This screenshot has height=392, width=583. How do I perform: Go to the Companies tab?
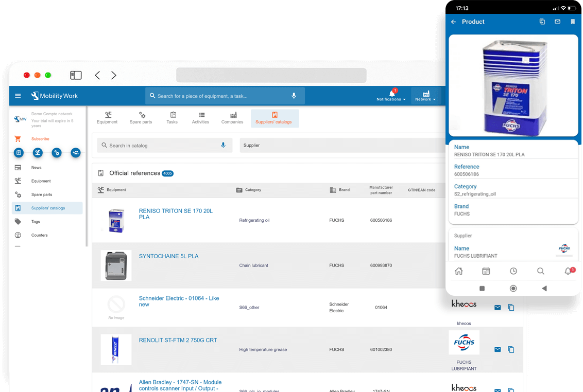coord(232,118)
